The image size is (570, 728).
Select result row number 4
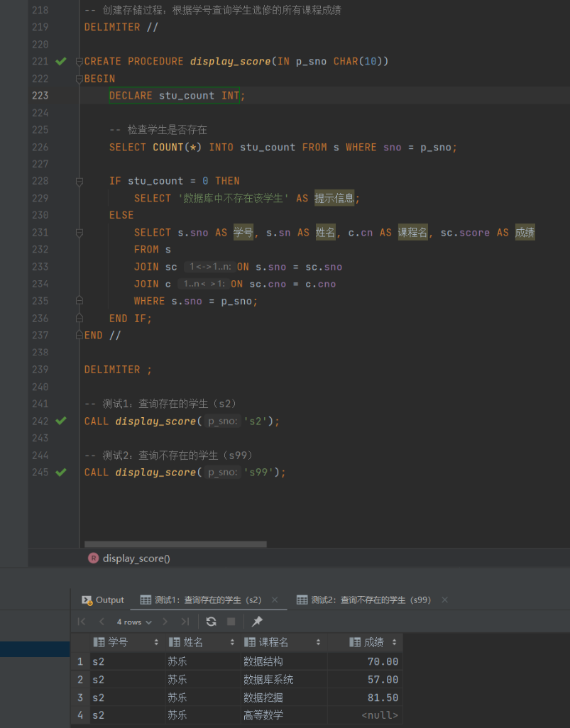(x=80, y=715)
